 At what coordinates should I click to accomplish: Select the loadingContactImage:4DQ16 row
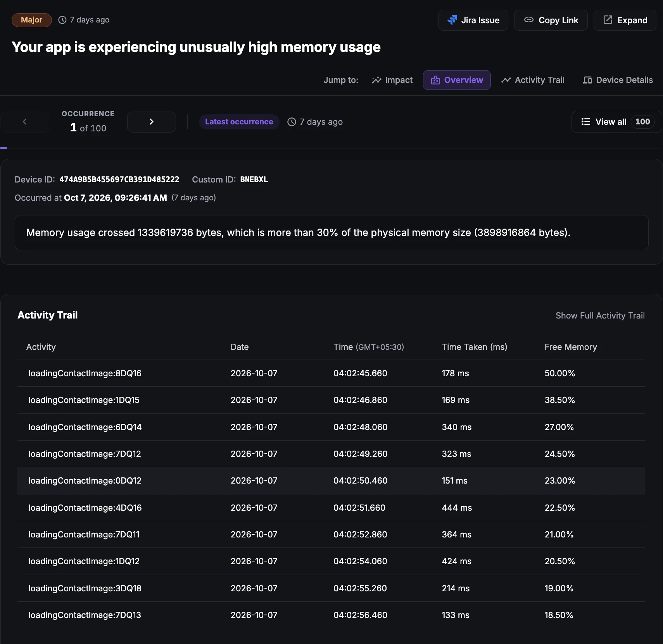pyautogui.click(x=331, y=508)
